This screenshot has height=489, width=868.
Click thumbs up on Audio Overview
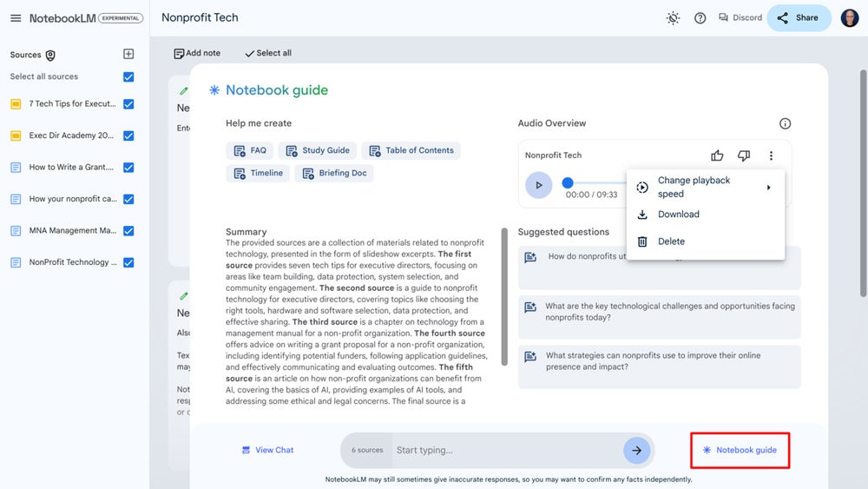coord(717,155)
